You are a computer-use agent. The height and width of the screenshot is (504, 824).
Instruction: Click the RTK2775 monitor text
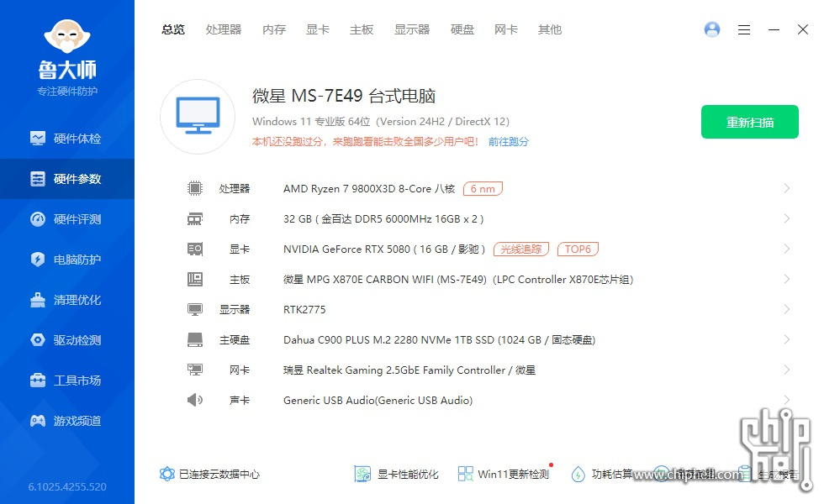[304, 310]
